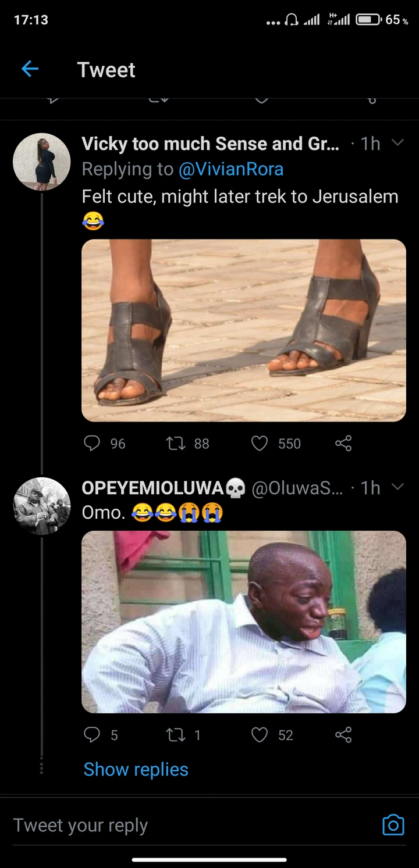Reply to Vicky's Jerusalem tweet
The height and width of the screenshot is (868, 419).
[x=92, y=444]
